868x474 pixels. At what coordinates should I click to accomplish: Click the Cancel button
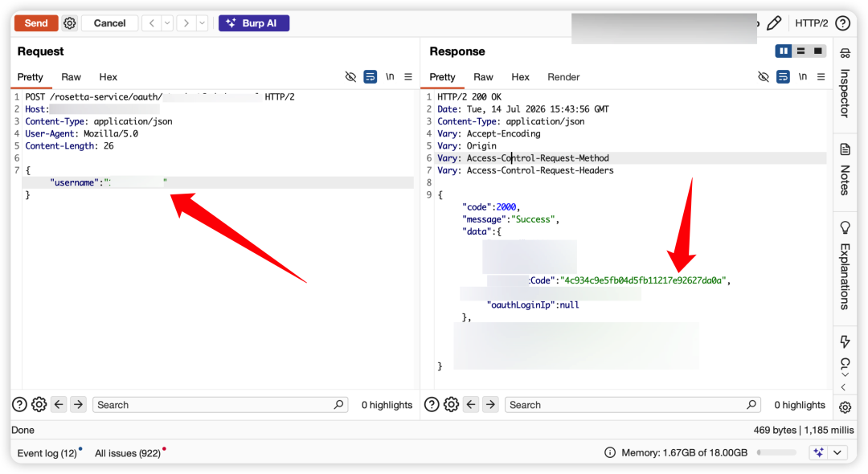(x=109, y=23)
